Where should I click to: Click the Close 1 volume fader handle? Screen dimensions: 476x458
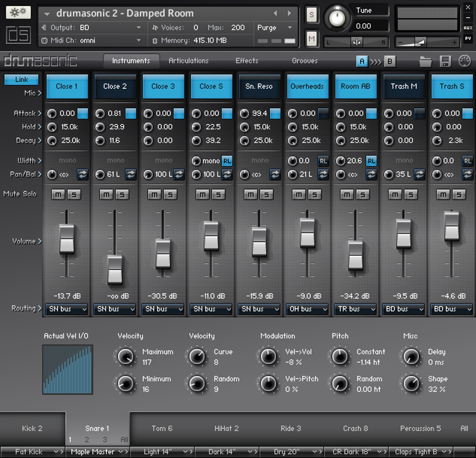click(x=67, y=239)
